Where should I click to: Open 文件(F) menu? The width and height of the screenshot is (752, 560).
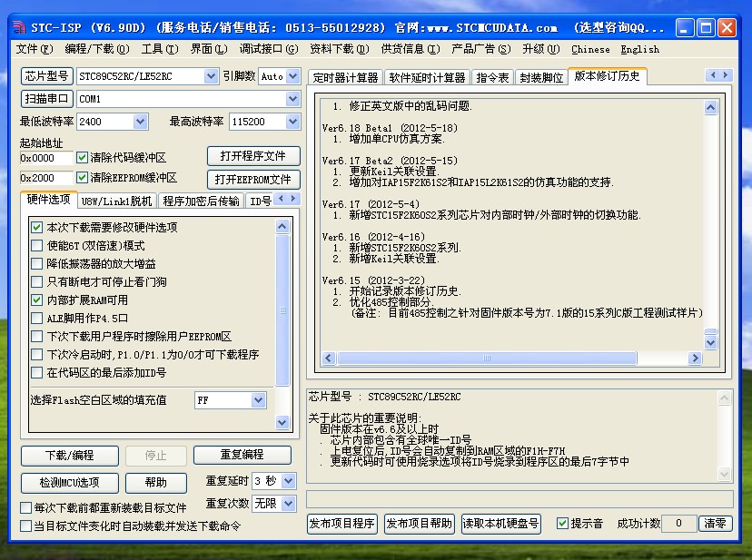point(35,49)
